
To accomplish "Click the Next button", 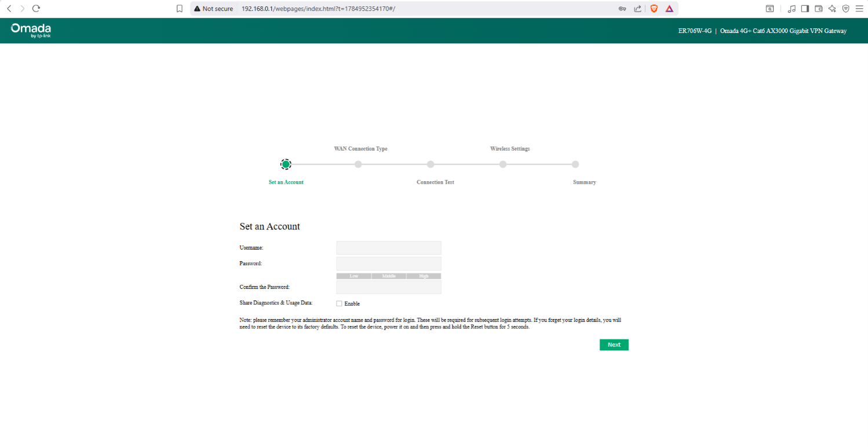I will [614, 345].
